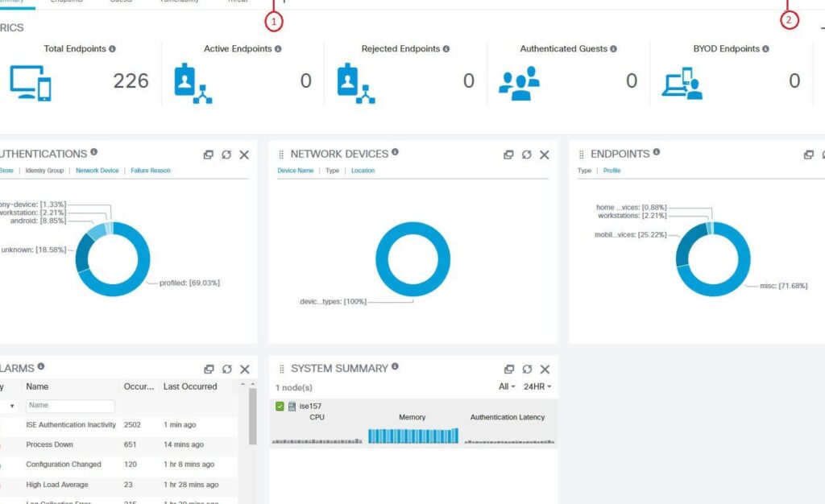This screenshot has height=504, width=825.
Task: Open the 24HR time range dropdown
Action: (x=537, y=387)
